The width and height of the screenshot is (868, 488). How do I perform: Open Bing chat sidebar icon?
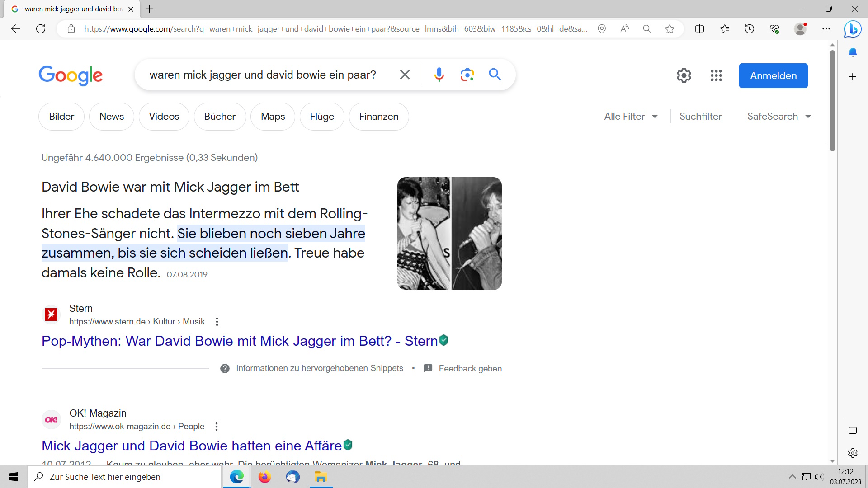853,29
